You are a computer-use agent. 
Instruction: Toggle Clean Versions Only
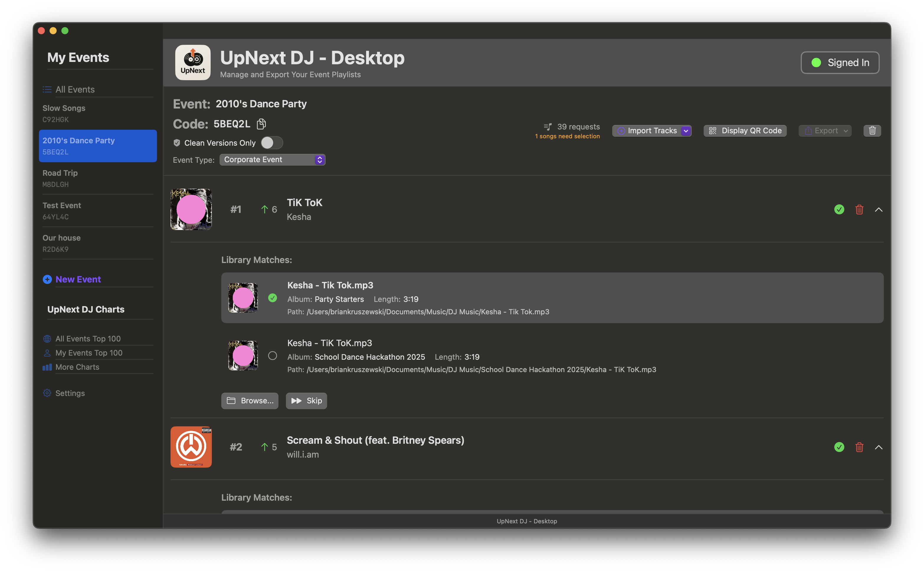click(272, 143)
